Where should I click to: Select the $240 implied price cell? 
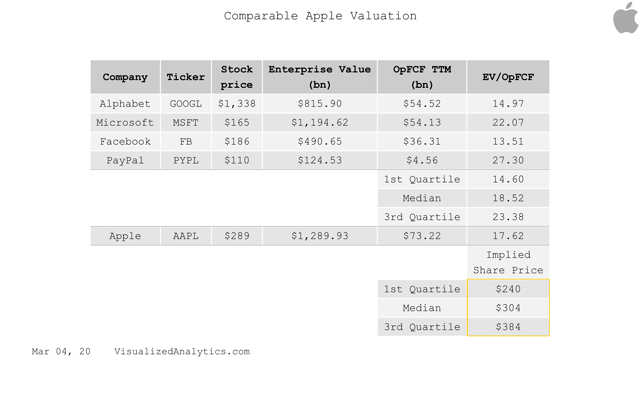coord(508,289)
